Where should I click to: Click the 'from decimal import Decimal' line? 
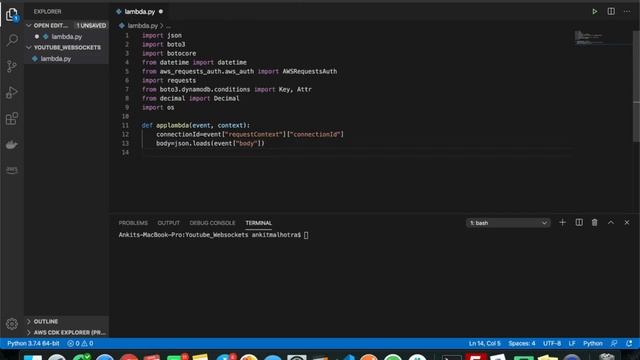coord(190,98)
